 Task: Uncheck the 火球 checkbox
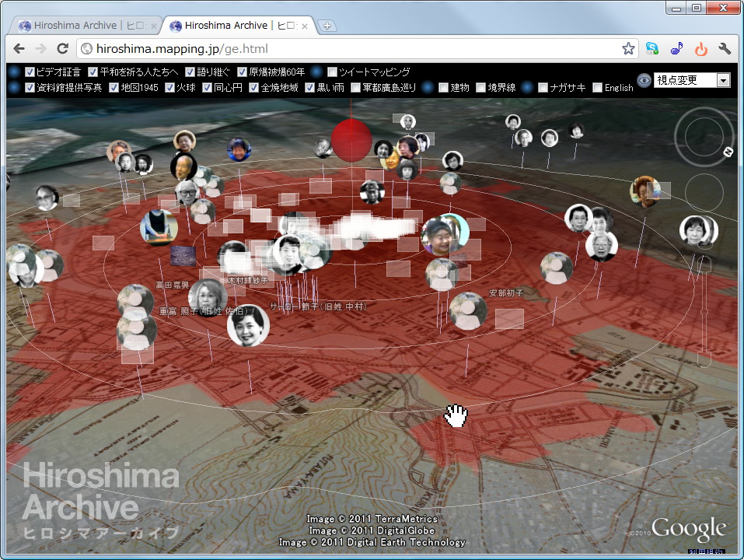pyautogui.click(x=169, y=88)
